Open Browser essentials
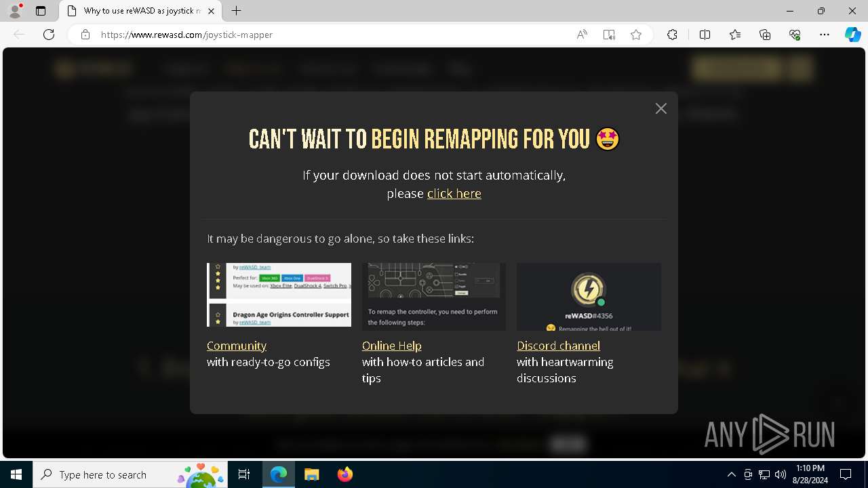The height and width of the screenshot is (488, 868). [x=795, y=35]
